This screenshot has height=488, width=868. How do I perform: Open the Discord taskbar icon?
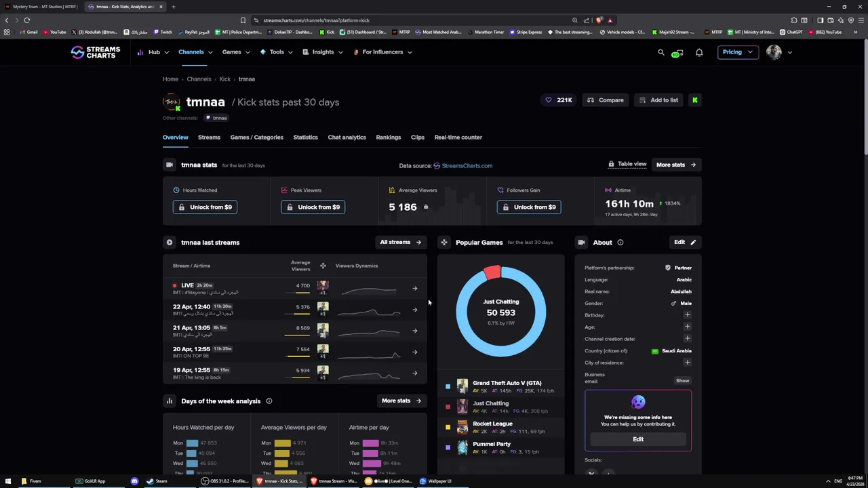[x=134, y=481]
